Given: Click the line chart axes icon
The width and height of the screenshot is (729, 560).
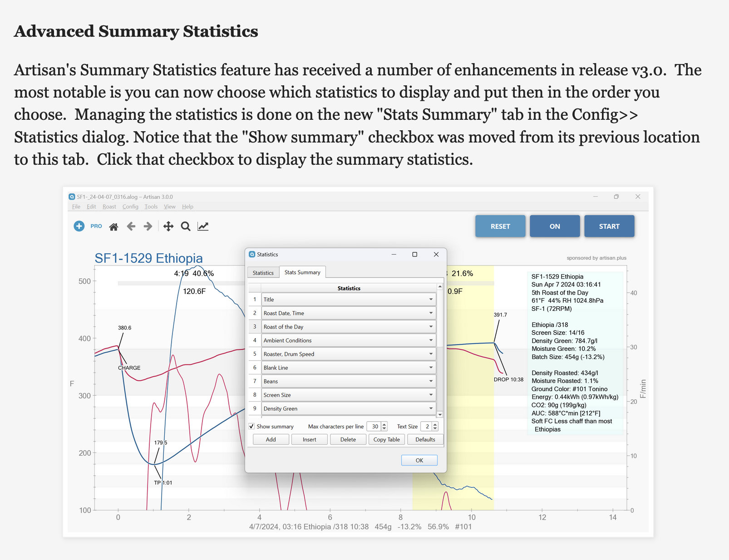Looking at the screenshot, I should pyautogui.click(x=203, y=226).
